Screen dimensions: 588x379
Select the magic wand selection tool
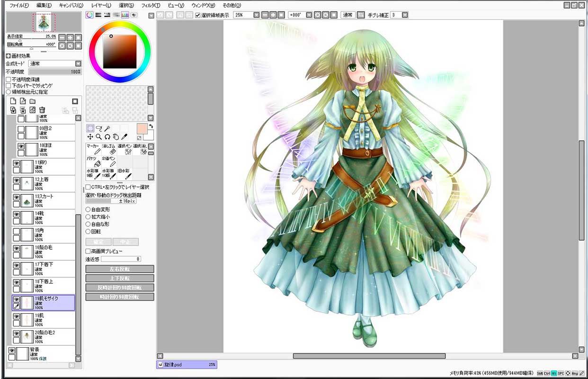(107, 128)
